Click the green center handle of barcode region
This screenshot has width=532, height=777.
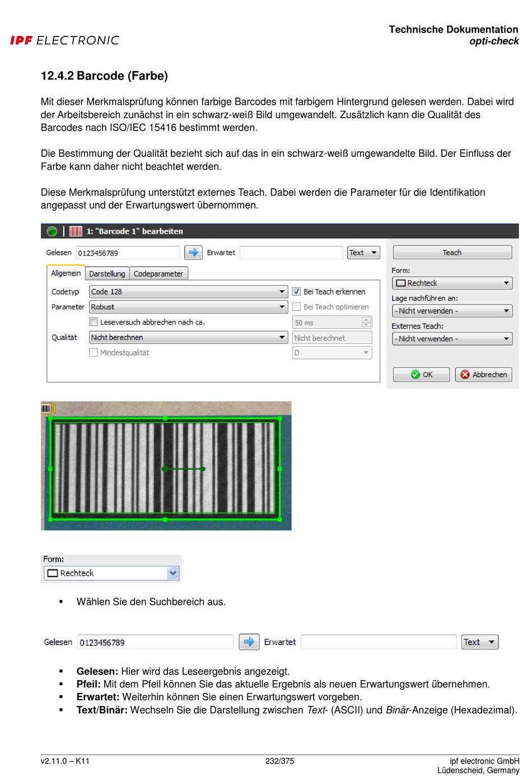coord(165,468)
